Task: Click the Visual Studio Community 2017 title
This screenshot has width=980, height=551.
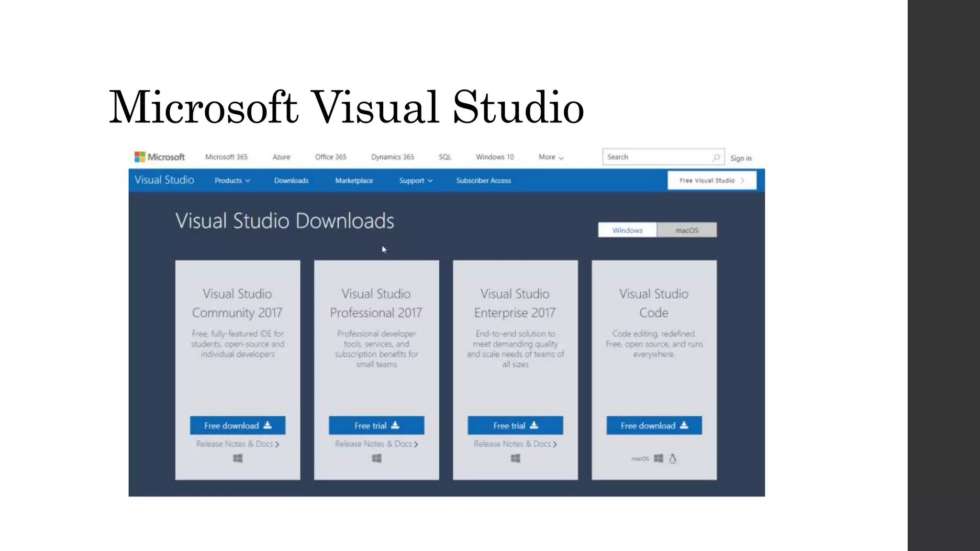Action: [237, 303]
